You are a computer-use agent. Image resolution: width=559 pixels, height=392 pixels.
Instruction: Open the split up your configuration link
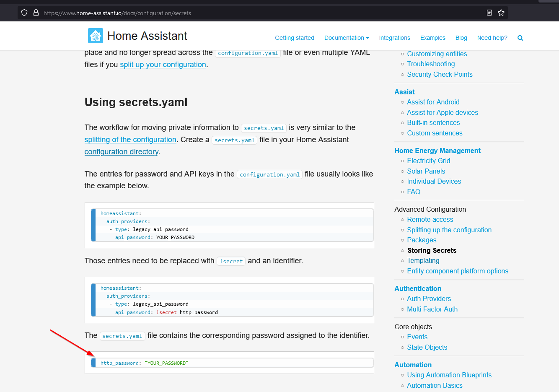tap(163, 64)
